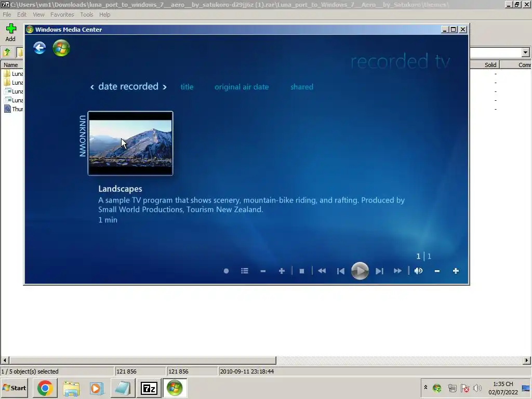Mute audio with the speaker icon
Image resolution: width=532 pixels, height=399 pixels.
(418, 271)
